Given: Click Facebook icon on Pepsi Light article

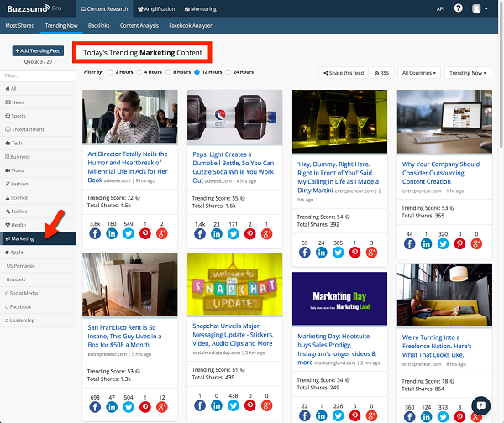Looking at the screenshot, I should [200, 234].
